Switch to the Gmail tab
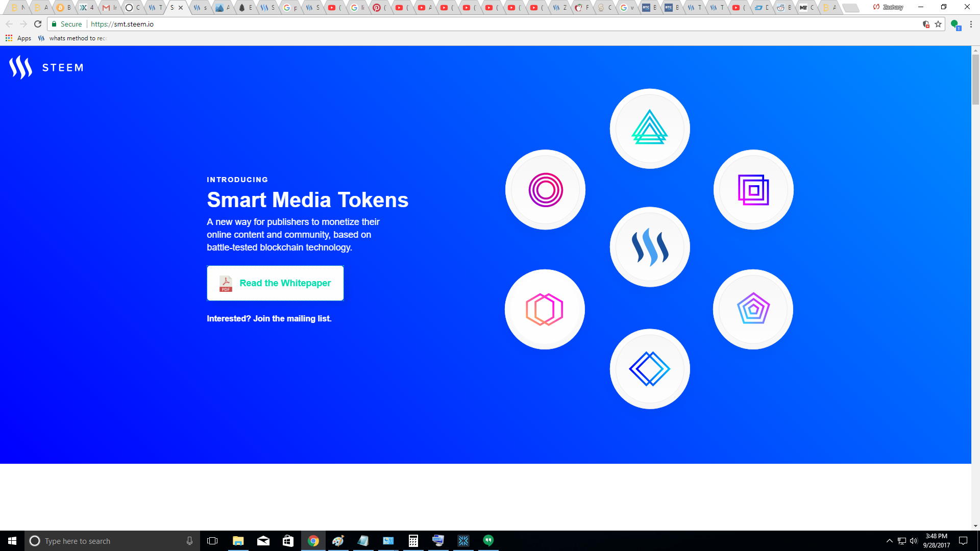The height and width of the screenshot is (551, 980). [x=109, y=8]
